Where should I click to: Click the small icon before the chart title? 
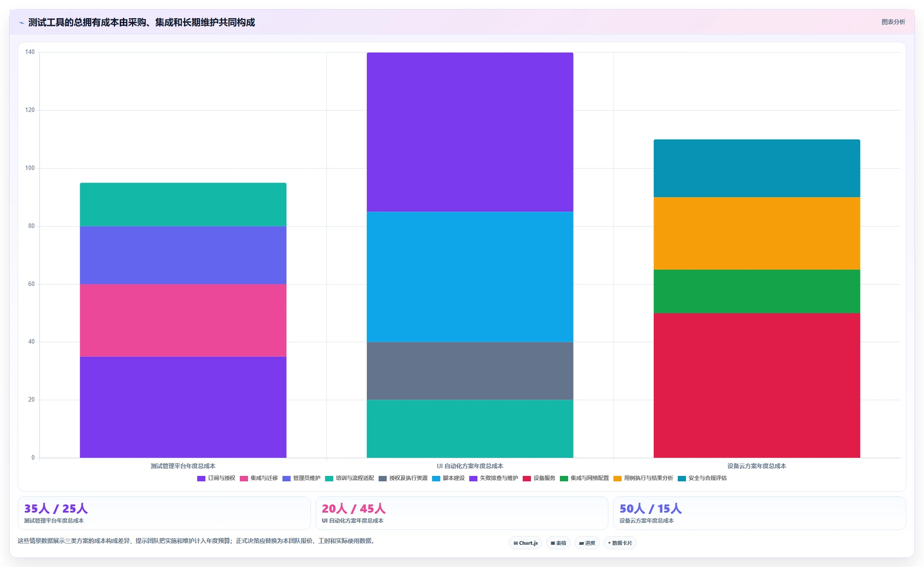pos(21,23)
